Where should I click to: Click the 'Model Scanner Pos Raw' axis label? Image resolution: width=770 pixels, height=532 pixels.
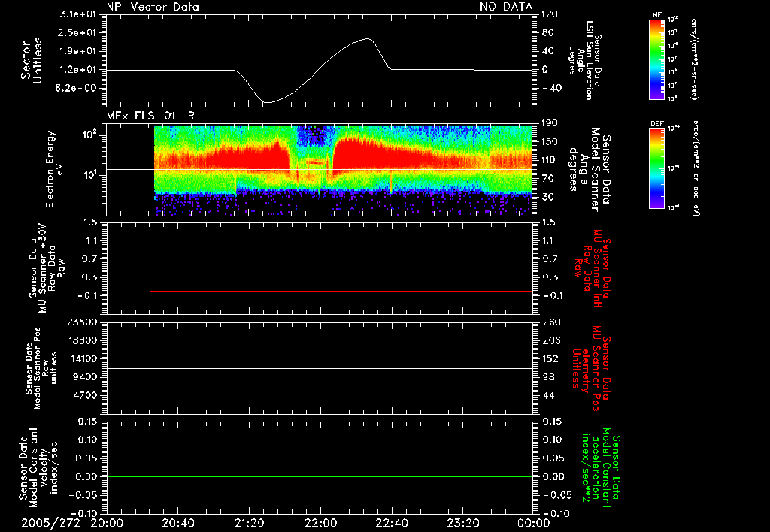pyautogui.click(x=41, y=368)
